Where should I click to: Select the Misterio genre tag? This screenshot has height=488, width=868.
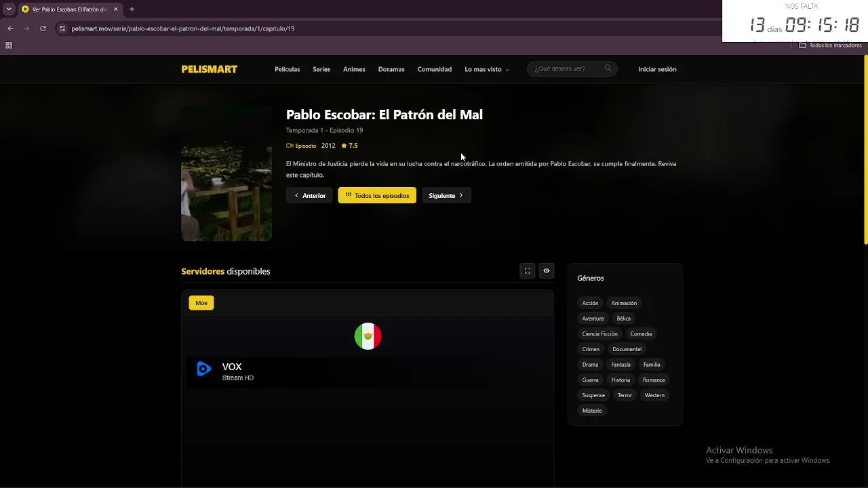point(592,411)
